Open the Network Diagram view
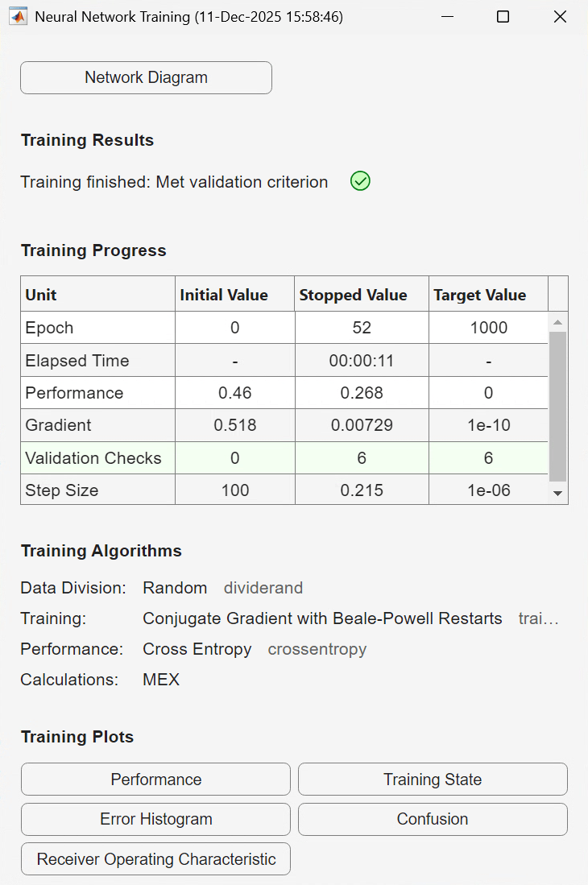This screenshot has height=885, width=588. (x=146, y=78)
